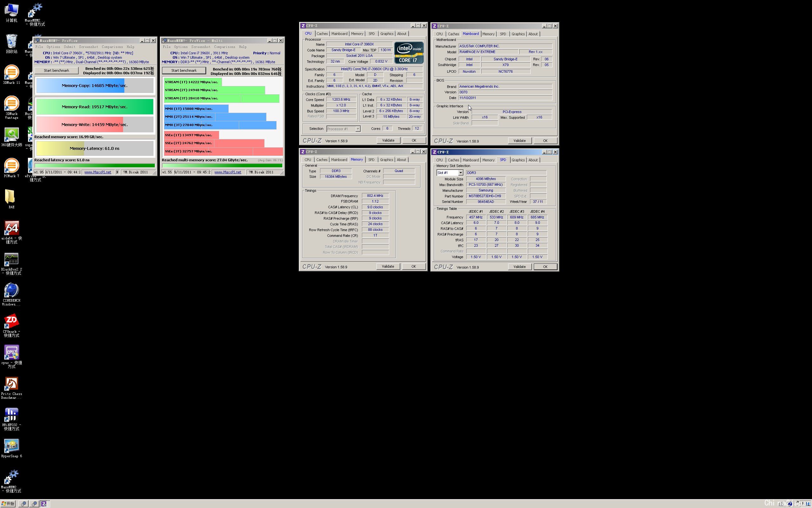This screenshot has width=812, height=508.
Task: Click the green progress bar in MaxxMEM PreView
Action: [95, 166]
